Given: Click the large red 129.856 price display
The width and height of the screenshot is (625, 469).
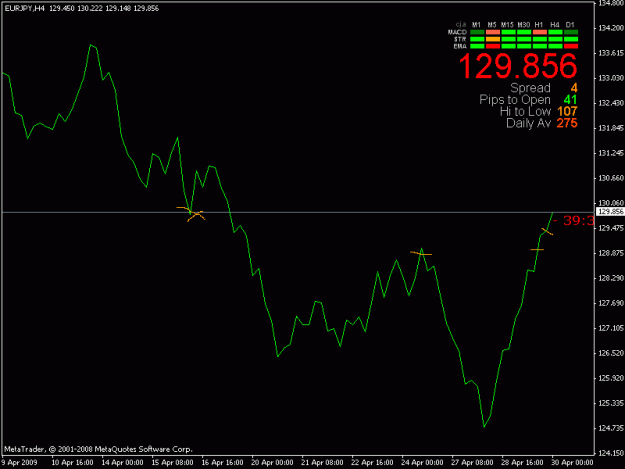Looking at the screenshot, I should pyautogui.click(x=518, y=66).
